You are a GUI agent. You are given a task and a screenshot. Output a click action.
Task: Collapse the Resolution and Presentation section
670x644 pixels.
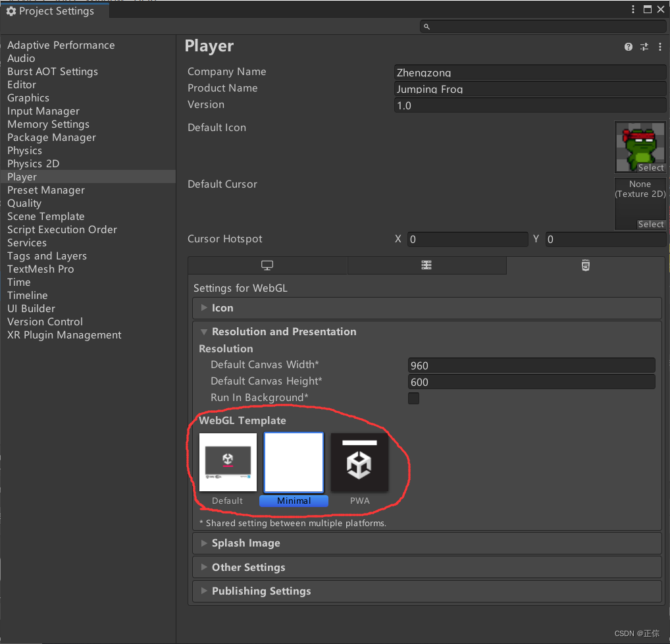coord(284,332)
